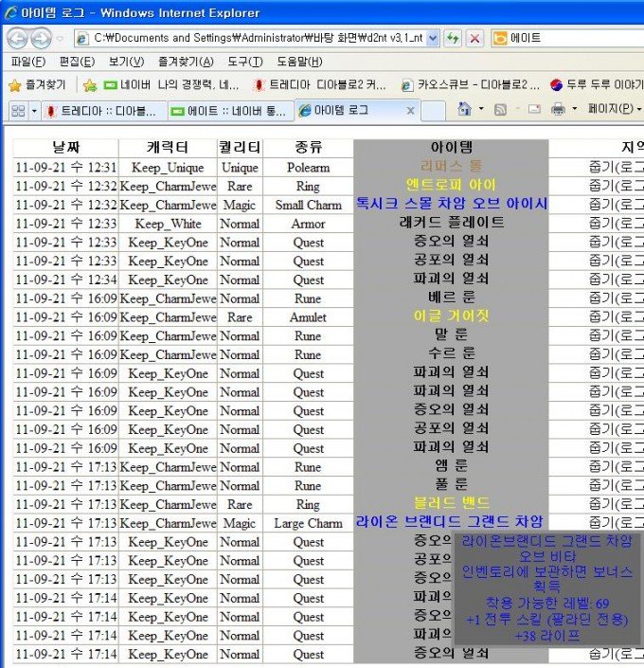
Task: Expand the tab list dropdown arrow
Action: click(x=34, y=111)
